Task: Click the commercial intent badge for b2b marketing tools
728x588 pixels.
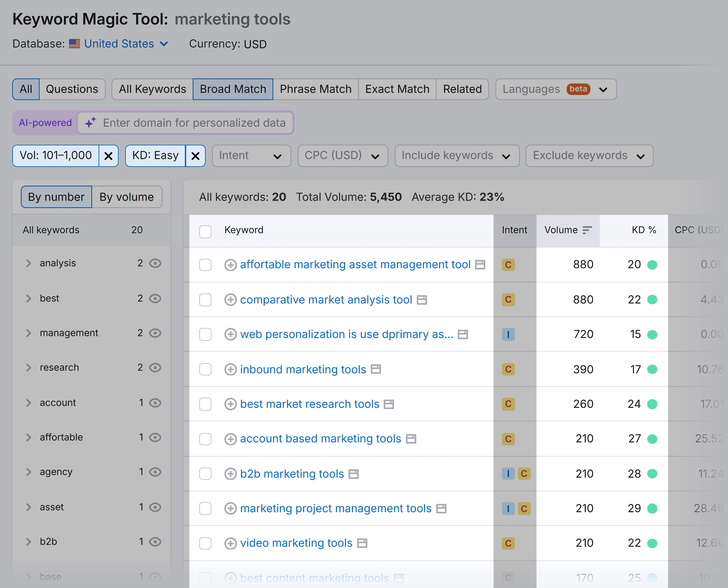Action: [x=524, y=474]
